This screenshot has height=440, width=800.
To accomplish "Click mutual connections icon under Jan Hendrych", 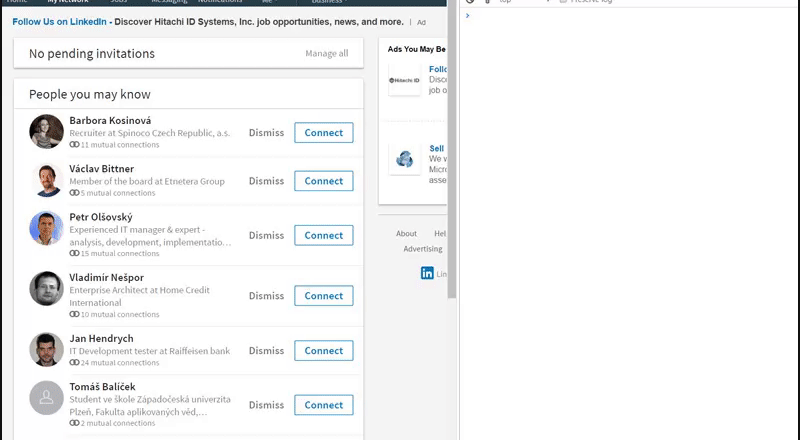I will pos(74,362).
